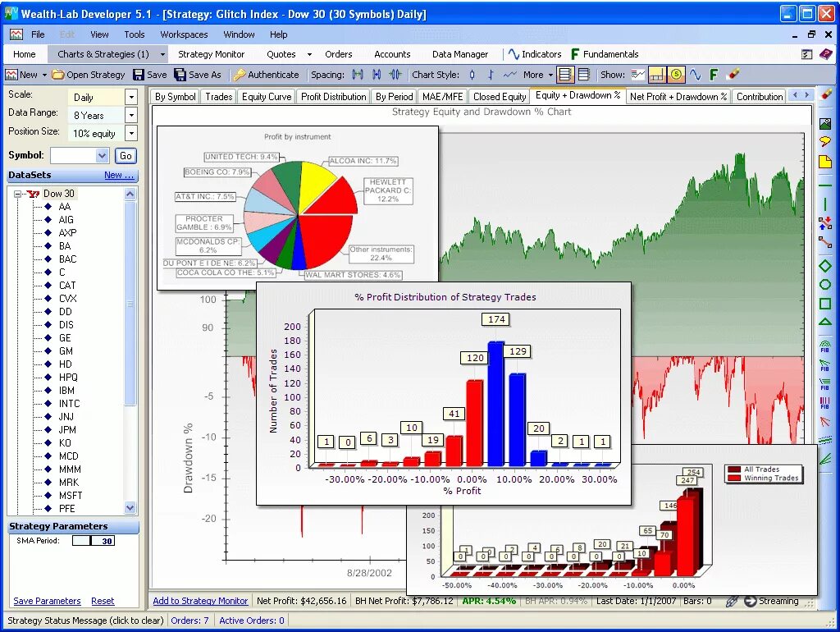This screenshot has width=840, height=632.
Task: Click the preferences checklist icon near help
Action: 807,54
